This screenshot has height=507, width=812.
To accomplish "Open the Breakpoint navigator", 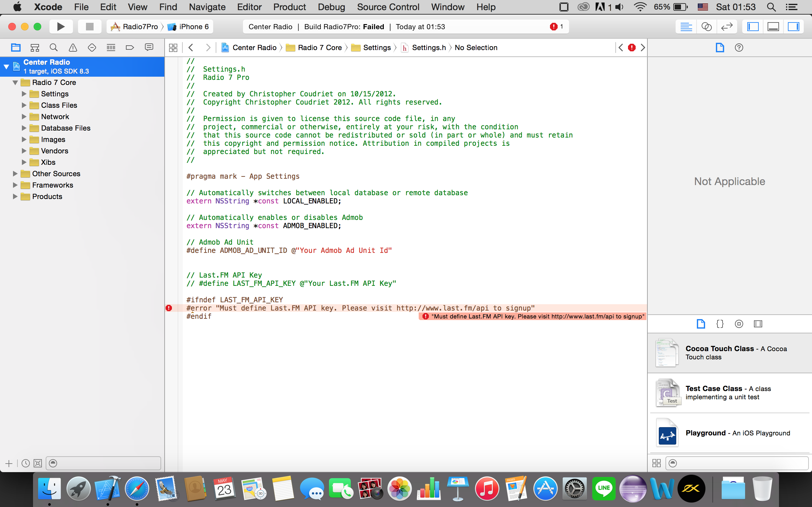I will (130, 48).
